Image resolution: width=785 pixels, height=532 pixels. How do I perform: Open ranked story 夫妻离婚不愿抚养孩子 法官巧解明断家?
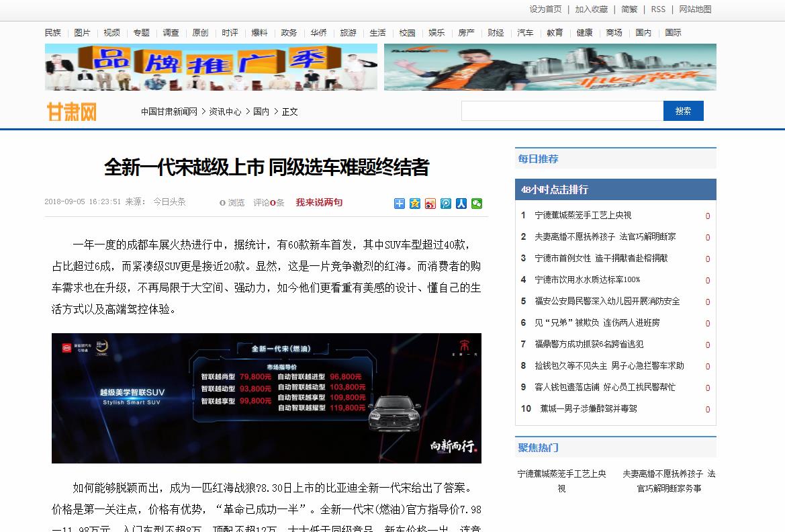tap(605, 237)
